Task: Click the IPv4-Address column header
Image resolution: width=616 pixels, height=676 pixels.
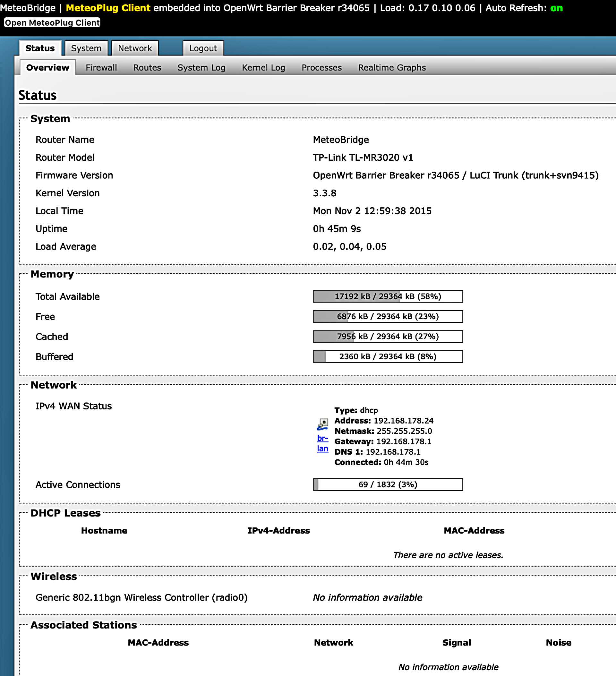Action: [278, 530]
